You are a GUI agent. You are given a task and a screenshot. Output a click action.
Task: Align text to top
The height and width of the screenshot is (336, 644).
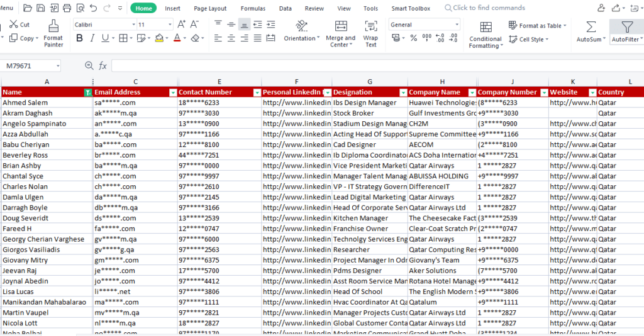[x=218, y=24]
